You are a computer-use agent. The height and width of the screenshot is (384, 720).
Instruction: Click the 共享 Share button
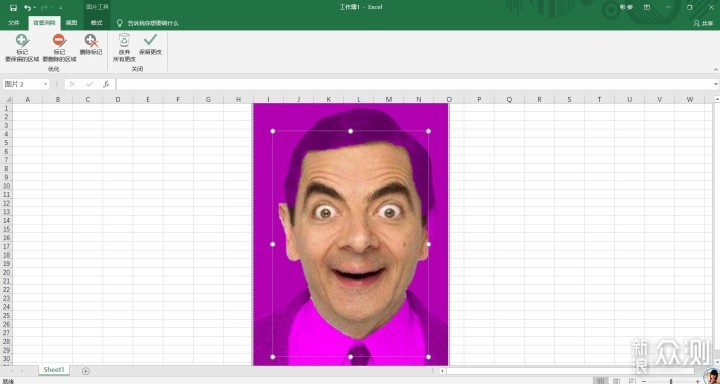coord(703,23)
